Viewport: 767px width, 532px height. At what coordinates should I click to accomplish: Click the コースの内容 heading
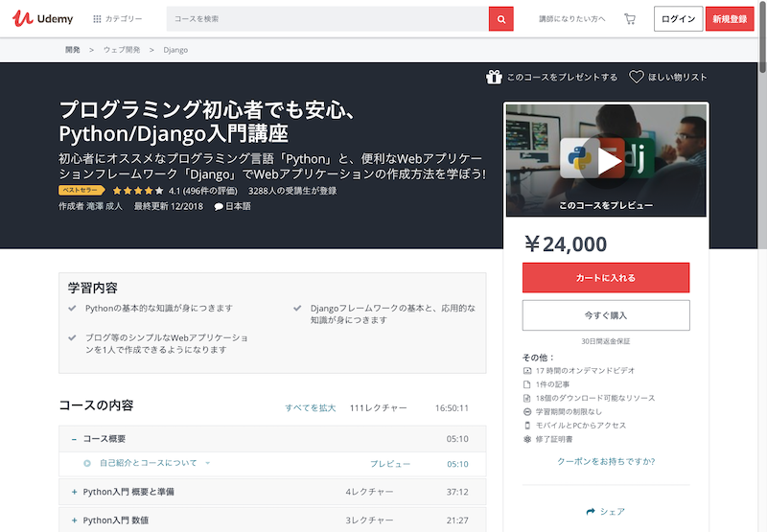[x=97, y=405]
